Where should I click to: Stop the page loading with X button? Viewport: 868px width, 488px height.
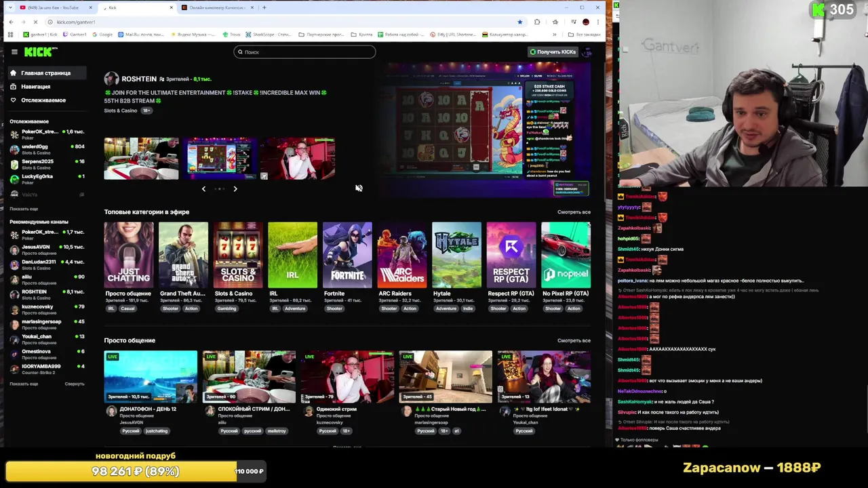(36, 22)
